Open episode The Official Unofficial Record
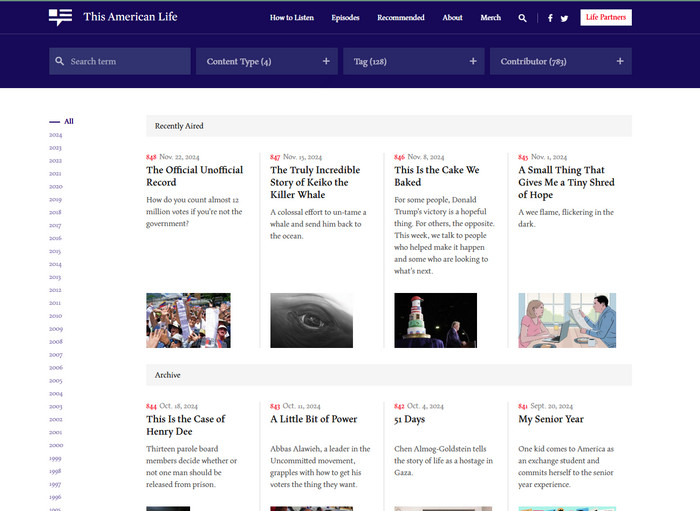The height and width of the screenshot is (511, 700). 195,176
